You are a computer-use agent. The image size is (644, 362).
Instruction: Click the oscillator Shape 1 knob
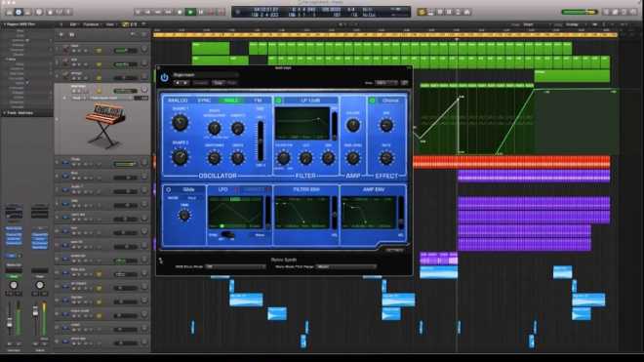[180, 123]
